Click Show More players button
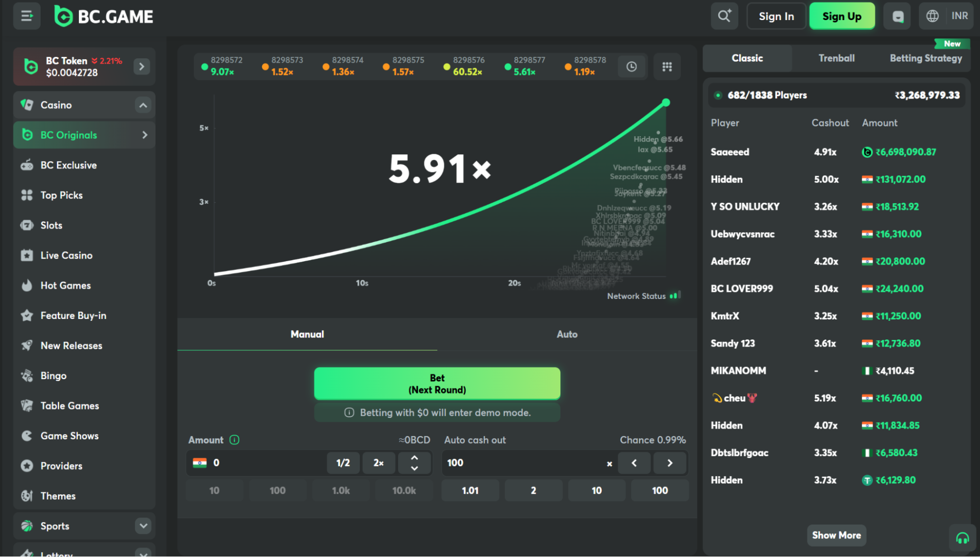This screenshot has height=557, width=980. 836,535
